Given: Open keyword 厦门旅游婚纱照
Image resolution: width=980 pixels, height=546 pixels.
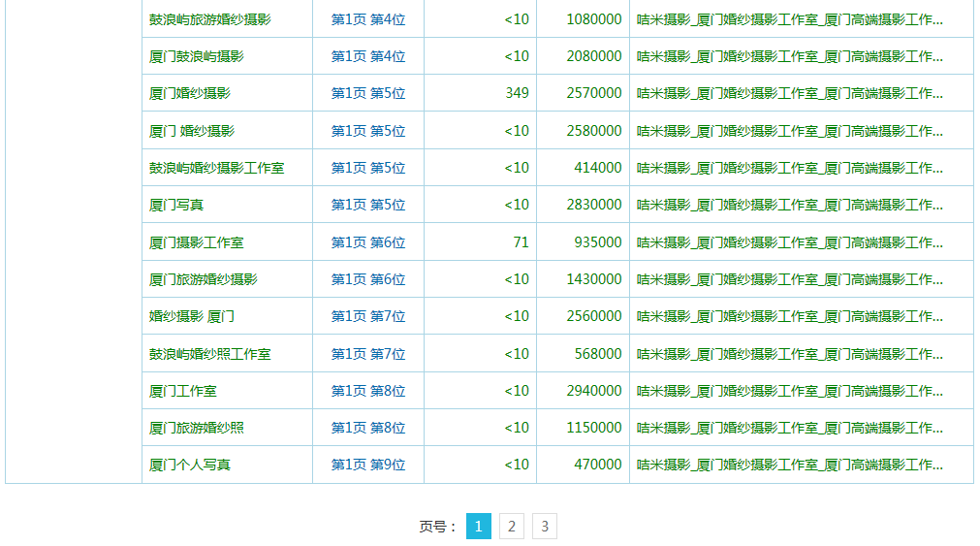Looking at the screenshot, I should coord(196,428).
